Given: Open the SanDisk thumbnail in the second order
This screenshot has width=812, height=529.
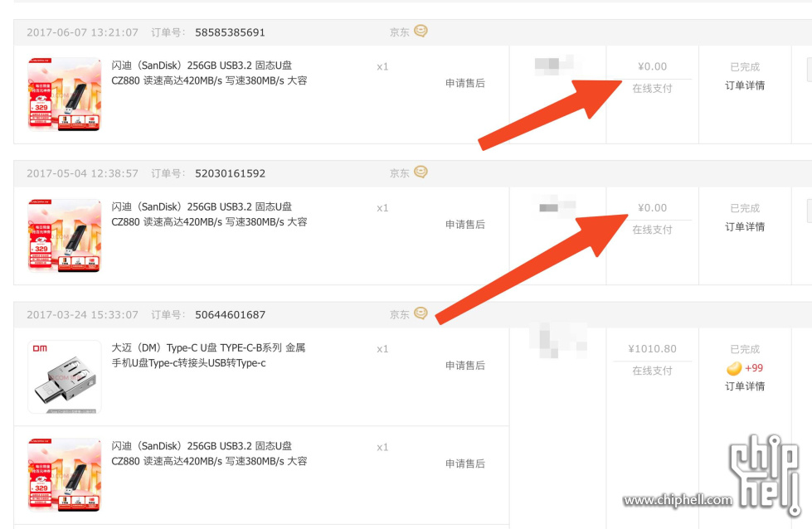Looking at the screenshot, I should [x=64, y=235].
